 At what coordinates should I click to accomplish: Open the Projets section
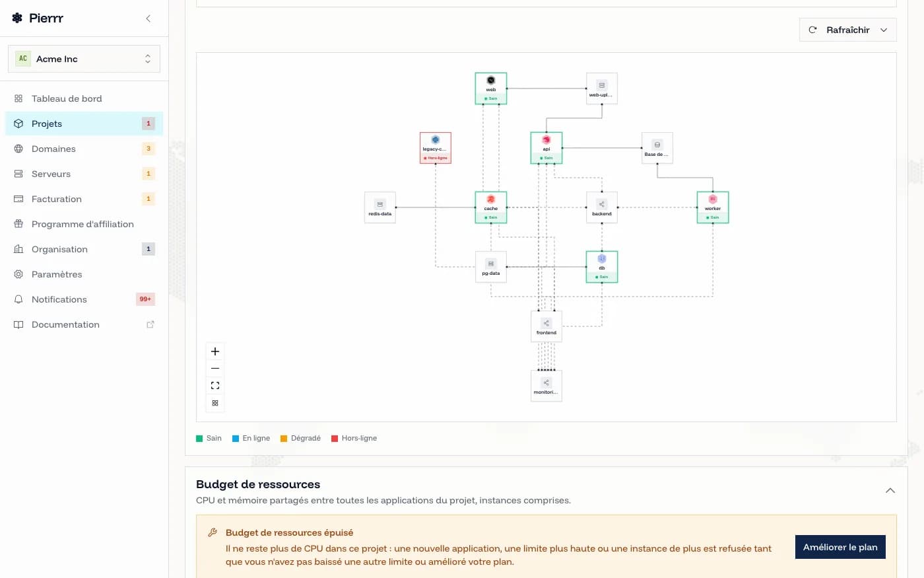coord(84,124)
